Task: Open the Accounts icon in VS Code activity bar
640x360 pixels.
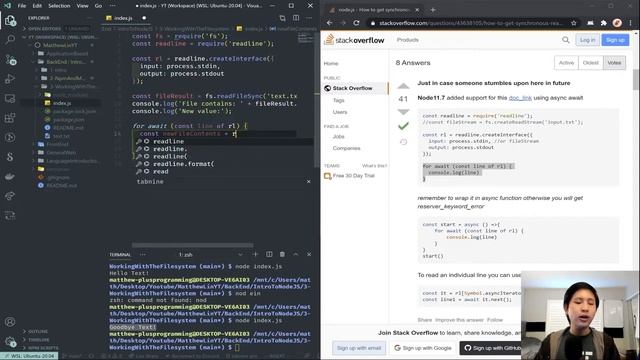Action: (10, 322)
